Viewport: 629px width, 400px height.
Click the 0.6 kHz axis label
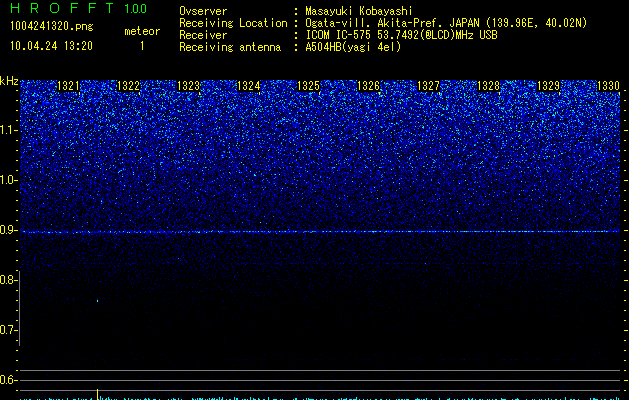point(8,380)
